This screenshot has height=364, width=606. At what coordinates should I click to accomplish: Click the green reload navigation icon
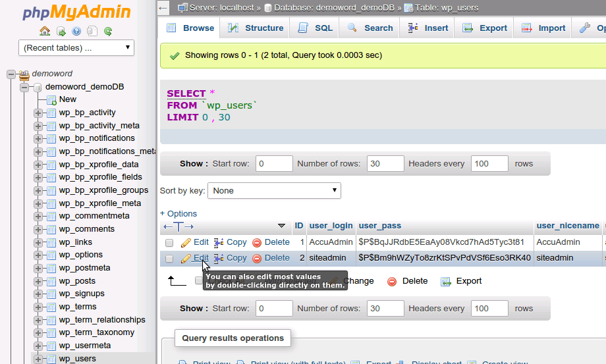(108, 31)
